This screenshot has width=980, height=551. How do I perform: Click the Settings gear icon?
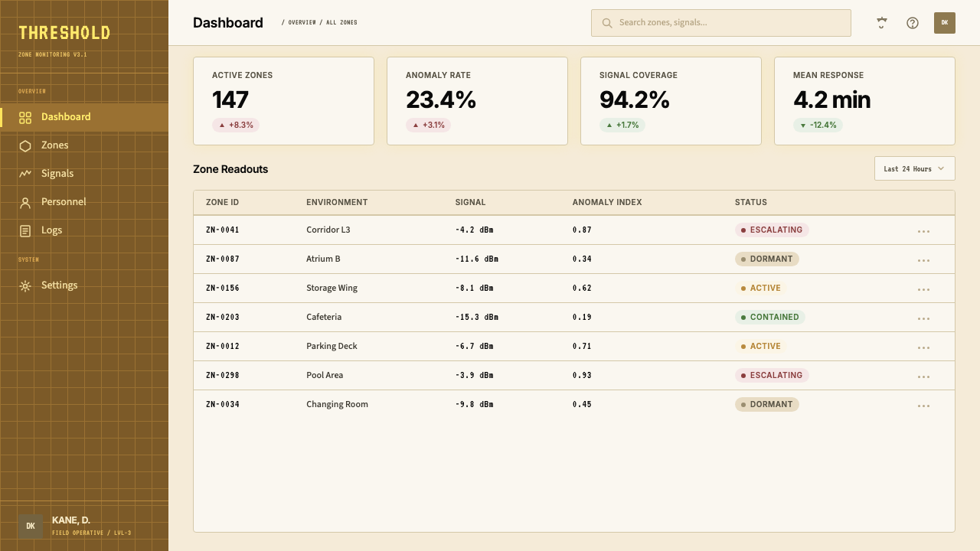pos(25,285)
